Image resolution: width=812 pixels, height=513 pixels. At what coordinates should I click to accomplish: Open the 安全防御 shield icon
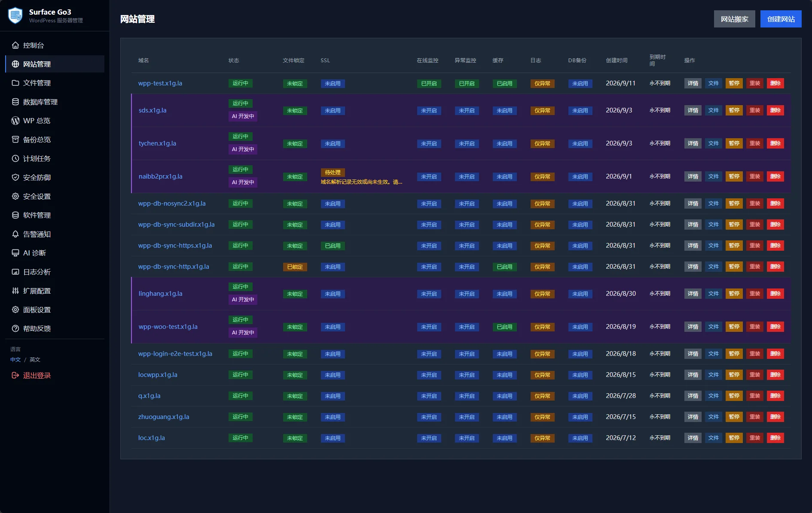coord(15,177)
